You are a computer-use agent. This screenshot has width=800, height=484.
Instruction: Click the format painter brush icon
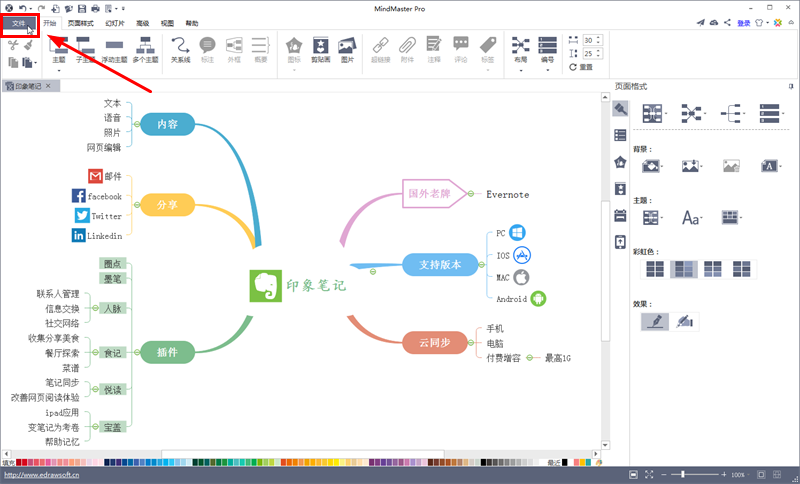click(x=29, y=45)
